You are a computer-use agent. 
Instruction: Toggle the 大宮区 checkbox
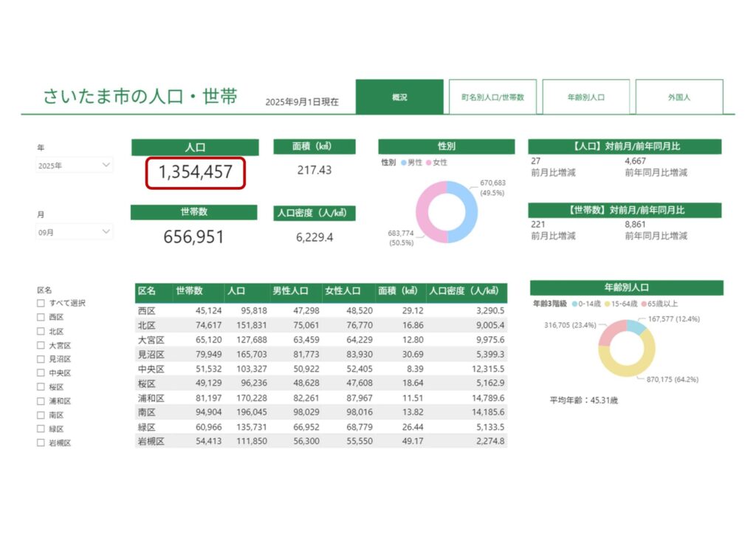(41, 345)
